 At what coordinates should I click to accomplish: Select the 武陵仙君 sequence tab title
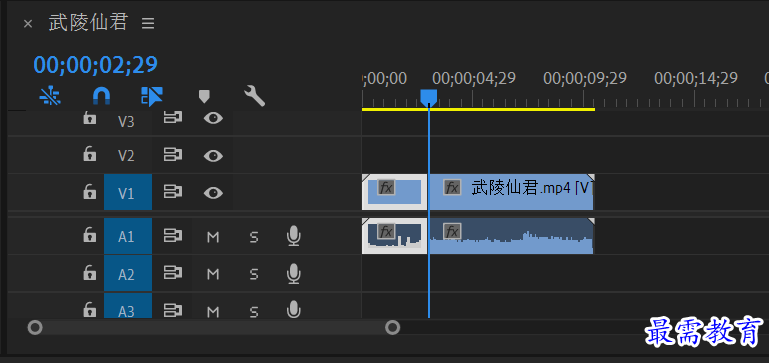click(88, 23)
